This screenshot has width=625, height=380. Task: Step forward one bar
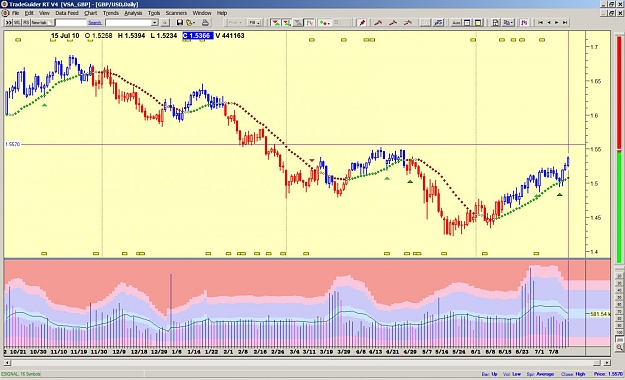556,23
